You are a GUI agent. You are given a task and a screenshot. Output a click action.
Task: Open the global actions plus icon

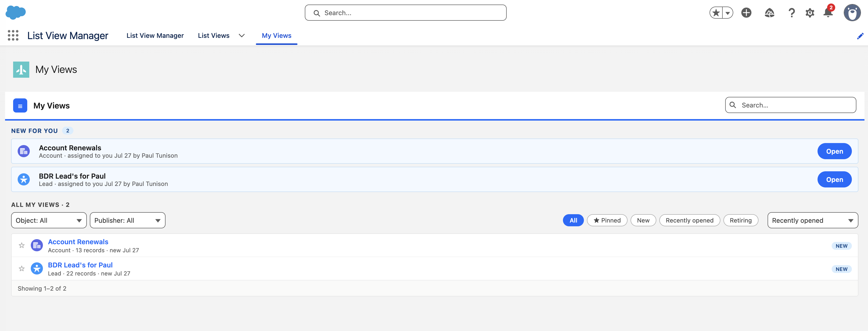click(746, 13)
